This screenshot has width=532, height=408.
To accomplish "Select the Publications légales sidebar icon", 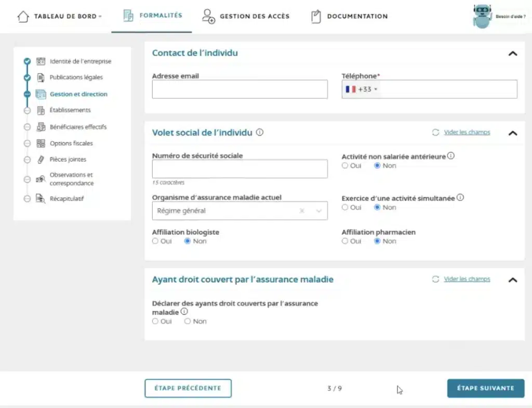I will coord(42,77).
